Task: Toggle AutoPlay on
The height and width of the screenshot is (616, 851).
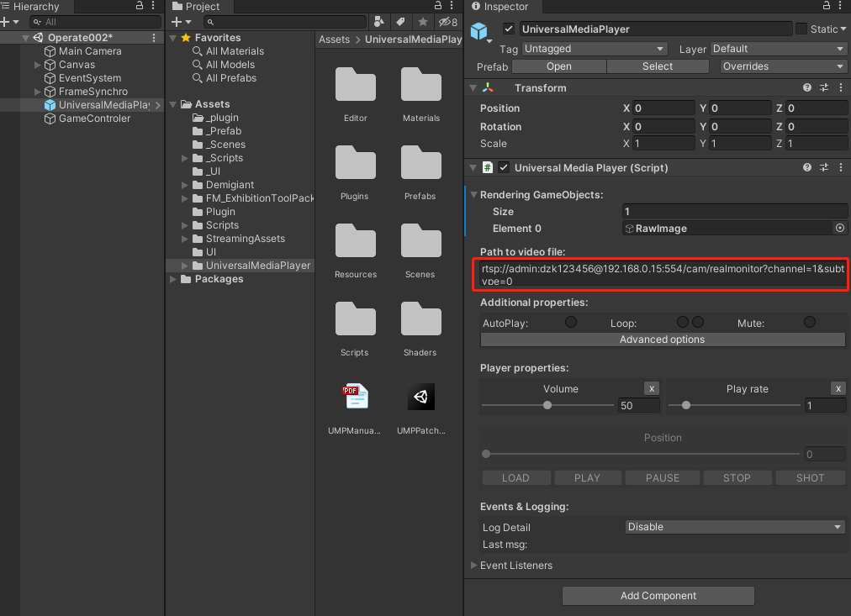Action: pos(571,322)
